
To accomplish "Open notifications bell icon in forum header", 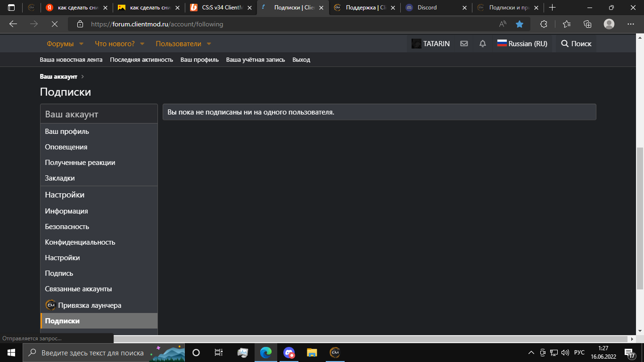I will (x=482, y=44).
